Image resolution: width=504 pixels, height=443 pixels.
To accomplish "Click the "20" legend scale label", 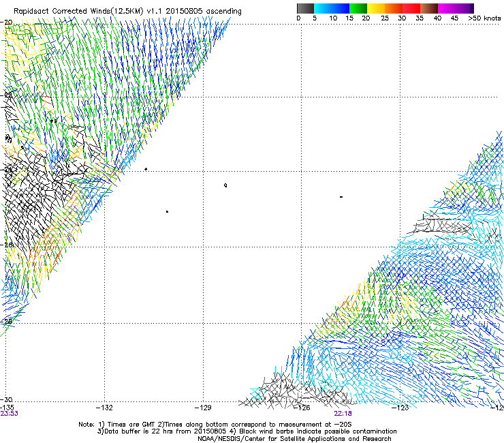I will tap(366, 18).
